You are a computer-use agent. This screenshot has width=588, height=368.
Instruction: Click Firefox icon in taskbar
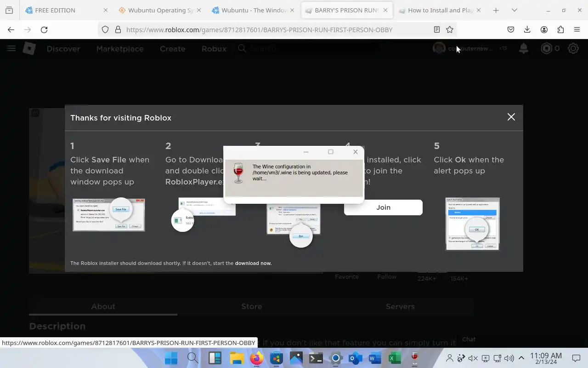click(x=256, y=358)
